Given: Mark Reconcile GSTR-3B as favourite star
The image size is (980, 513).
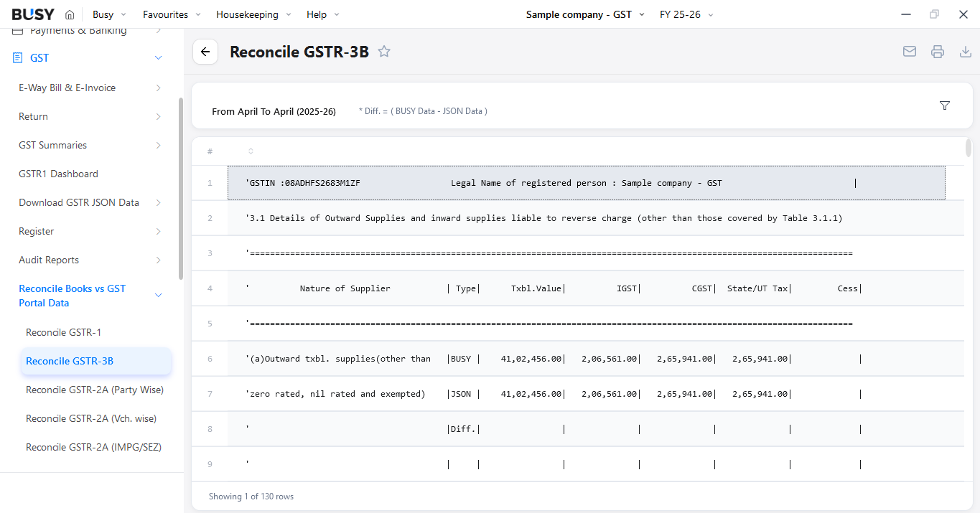Looking at the screenshot, I should pyautogui.click(x=384, y=52).
